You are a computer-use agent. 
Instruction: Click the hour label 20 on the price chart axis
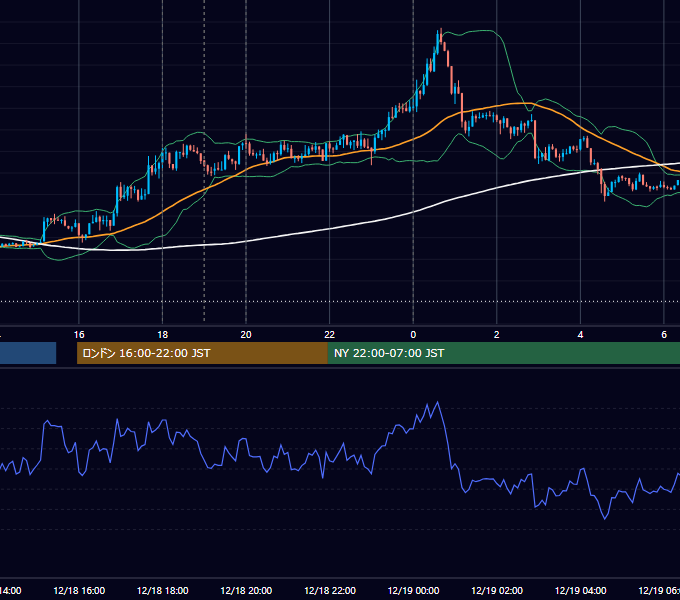(246, 335)
